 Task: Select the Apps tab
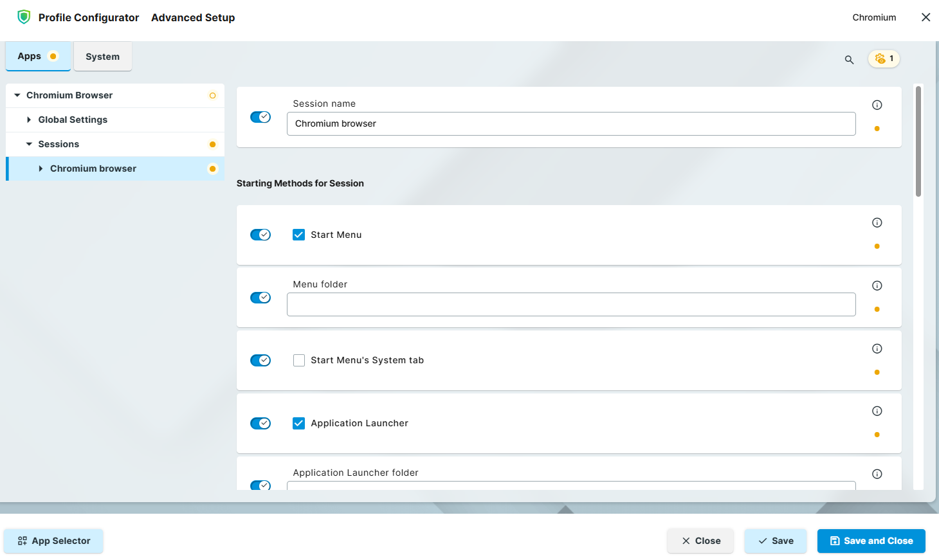coord(30,56)
